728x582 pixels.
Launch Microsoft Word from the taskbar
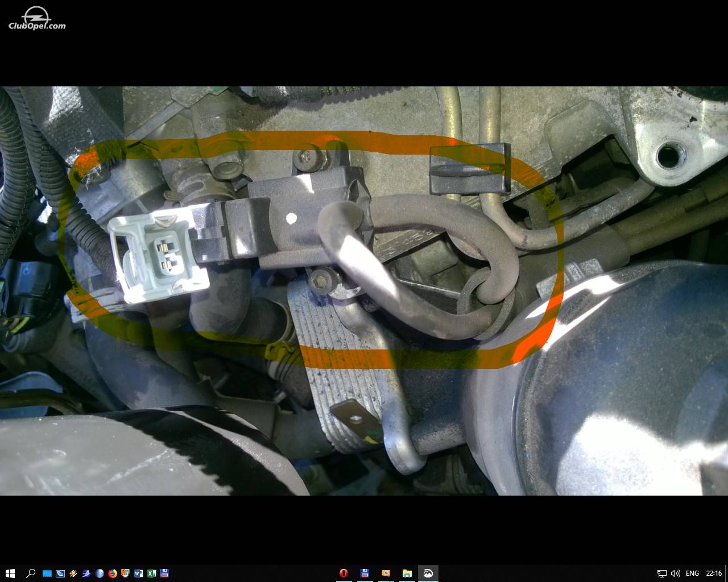[x=139, y=573]
